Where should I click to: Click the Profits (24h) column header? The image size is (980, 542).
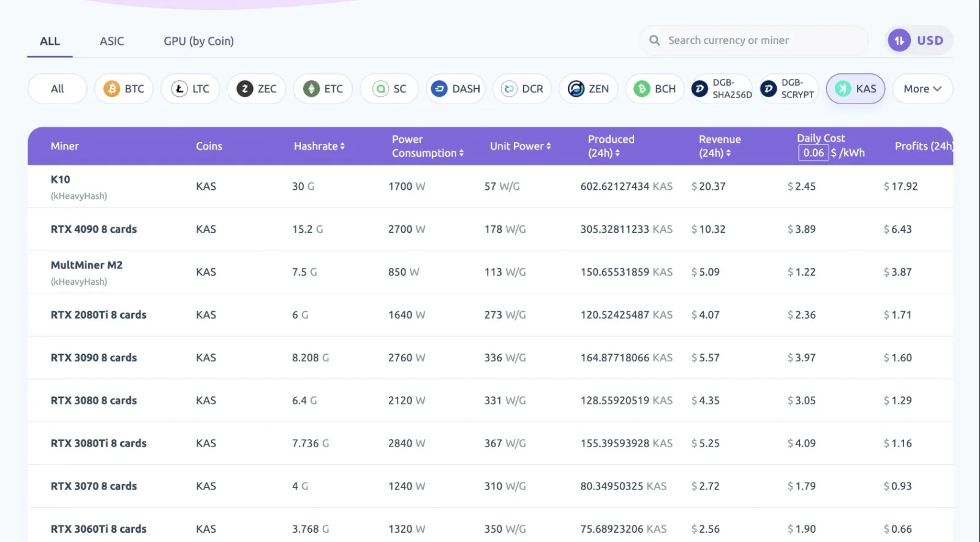click(924, 146)
